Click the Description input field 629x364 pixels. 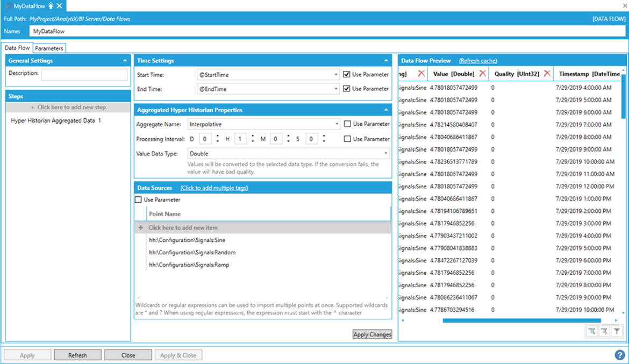tap(84, 74)
